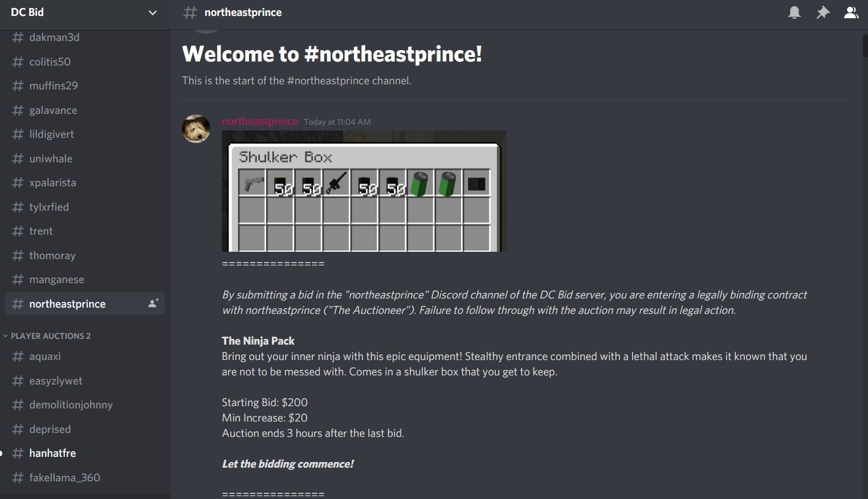This screenshot has height=499, width=868.
Task: Show pinned messages pin icon
Action: tap(822, 13)
